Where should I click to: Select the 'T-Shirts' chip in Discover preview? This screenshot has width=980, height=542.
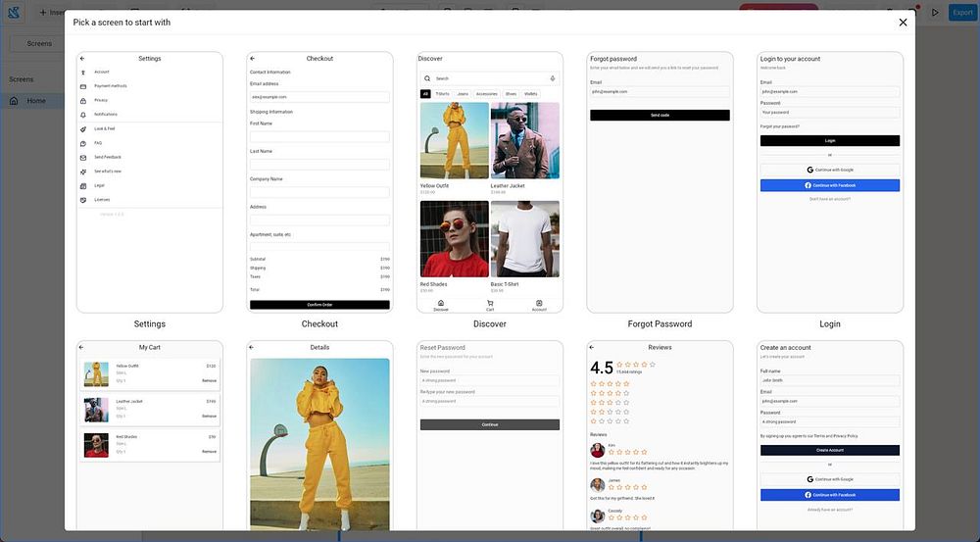click(443, 94)
